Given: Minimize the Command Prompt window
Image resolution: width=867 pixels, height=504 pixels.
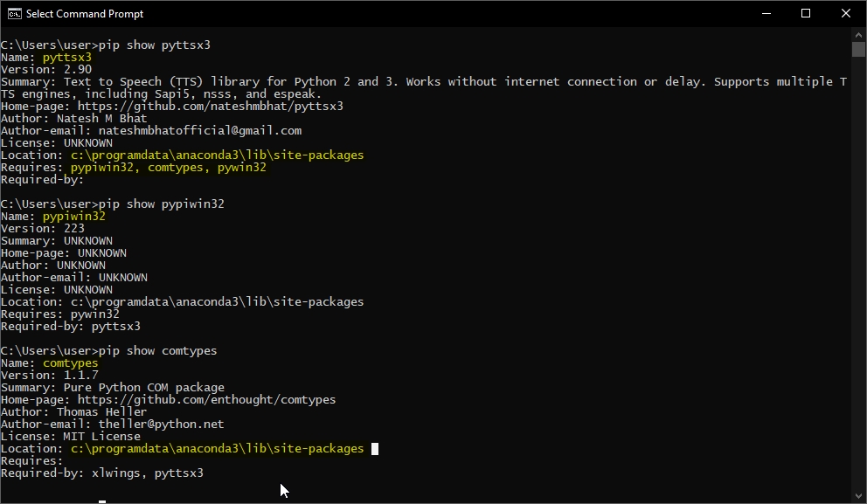Looking at the screenshot, I should pyautogui.click(x=766, y=13).
